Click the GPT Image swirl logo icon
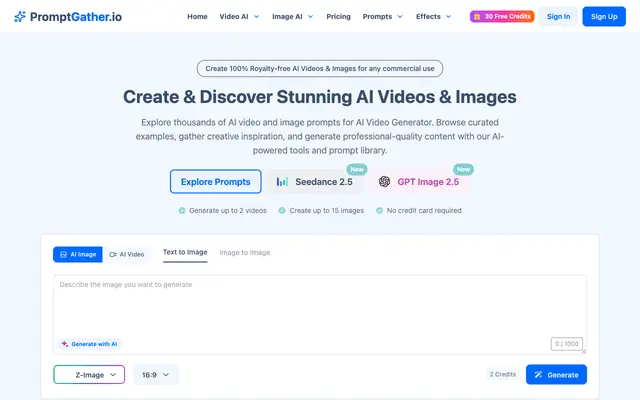Viewport: 640px width, 400px height. click(x=384, y=182)
